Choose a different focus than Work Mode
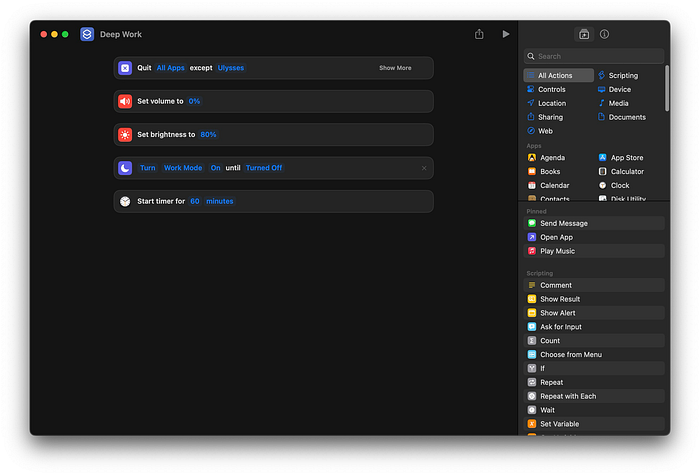 (x=183, y=168)
